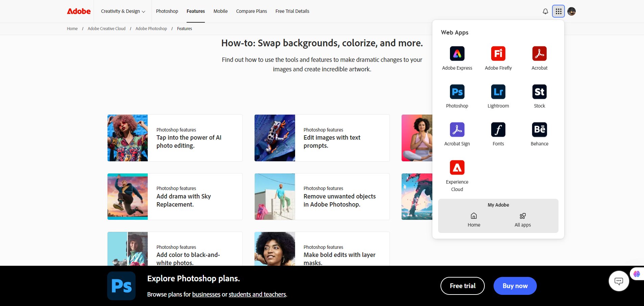The width and height of the screenshot is (644, 306).
Task: Click the anime illustration thumbnail
Action: point(417,196)
